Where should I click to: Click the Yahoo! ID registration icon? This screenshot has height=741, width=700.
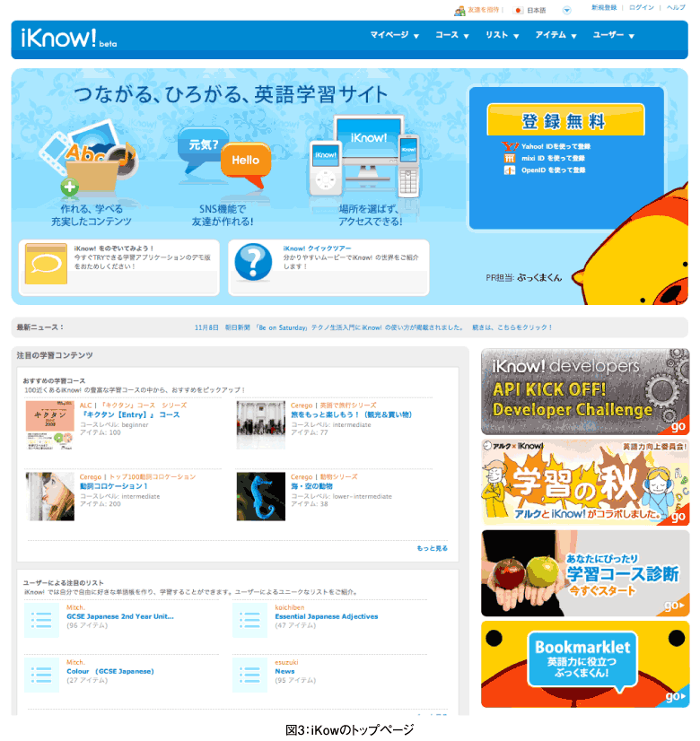(510, 146)
